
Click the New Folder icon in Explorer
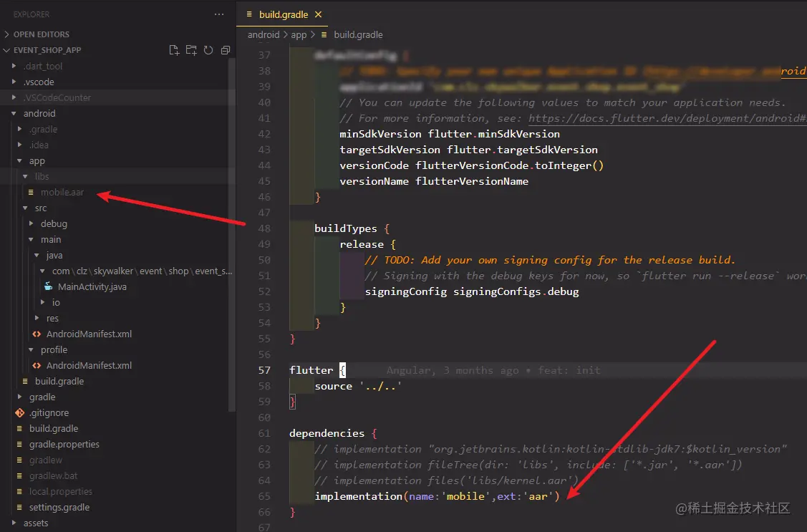tap(191, 50)
